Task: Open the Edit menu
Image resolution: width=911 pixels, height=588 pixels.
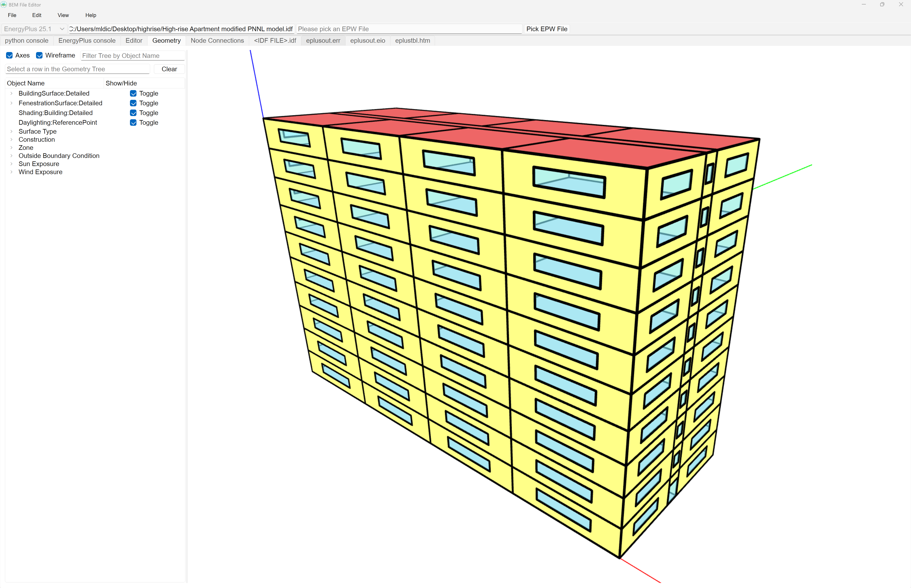Action: [x=37, y=15]
